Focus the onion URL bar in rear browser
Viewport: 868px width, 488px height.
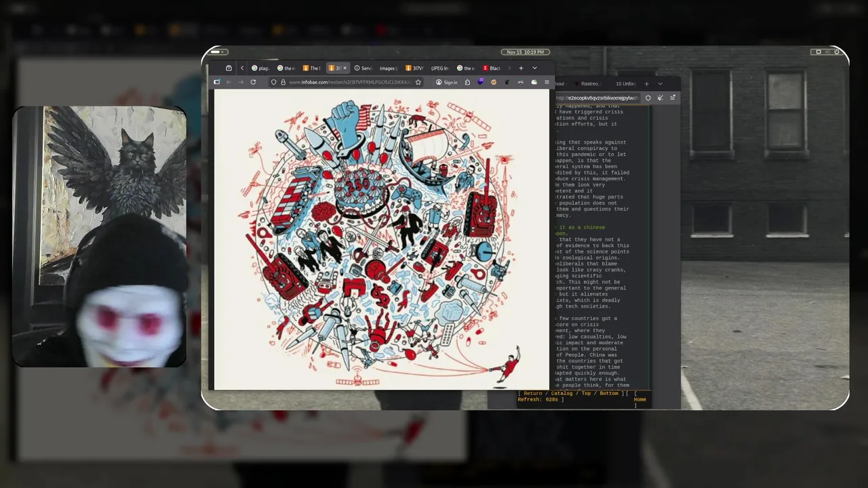click(x=597, y=98)
